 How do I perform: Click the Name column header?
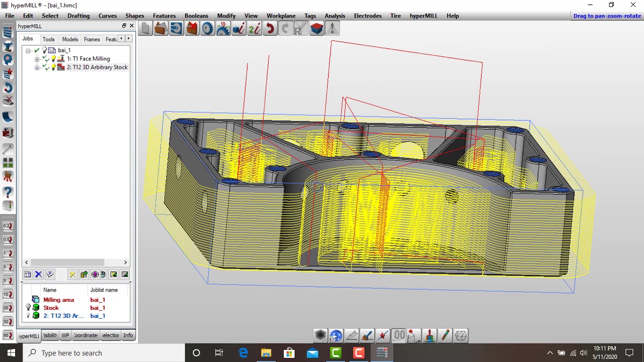50,290
